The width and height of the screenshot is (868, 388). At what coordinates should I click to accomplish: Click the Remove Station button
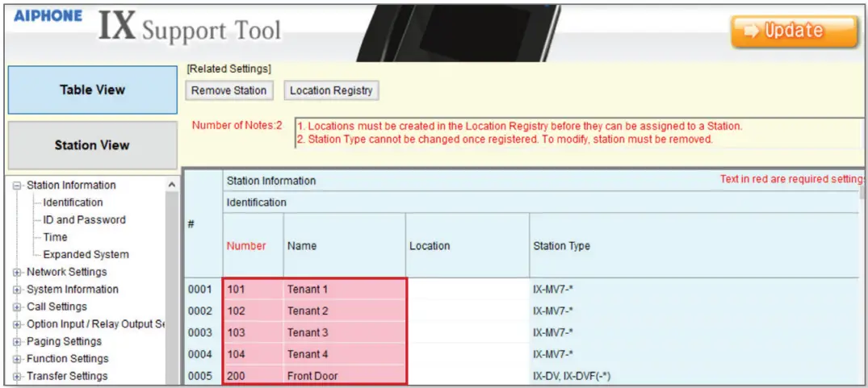[229, 90]
